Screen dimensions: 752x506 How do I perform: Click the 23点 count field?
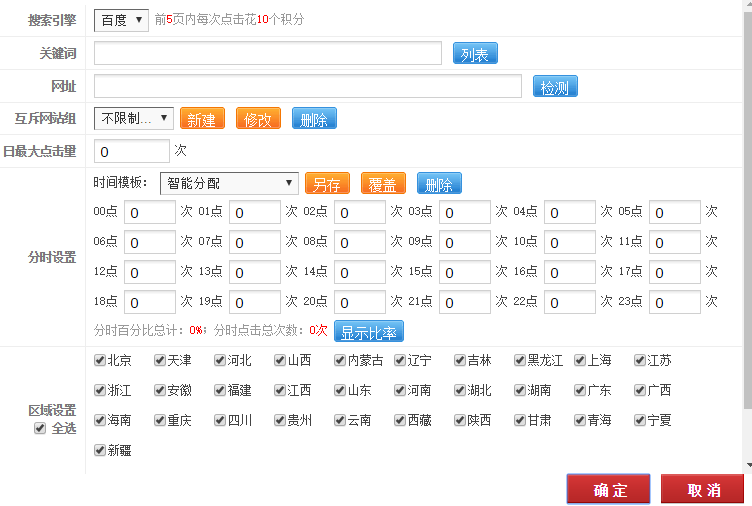675,302
